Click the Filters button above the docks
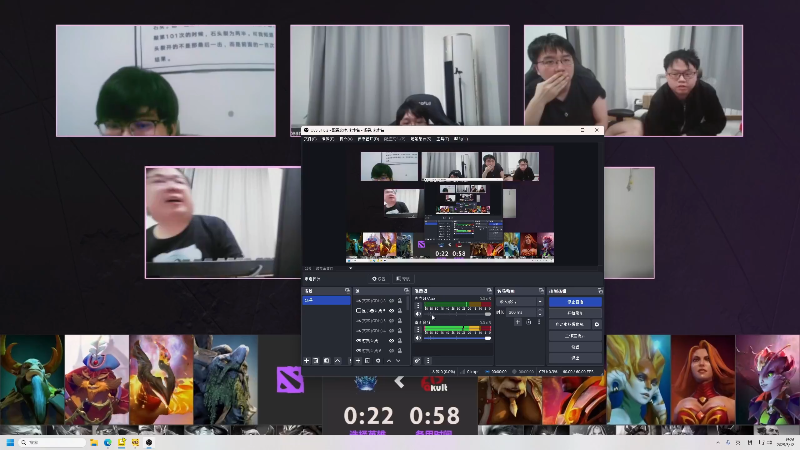 click(403, 279)
